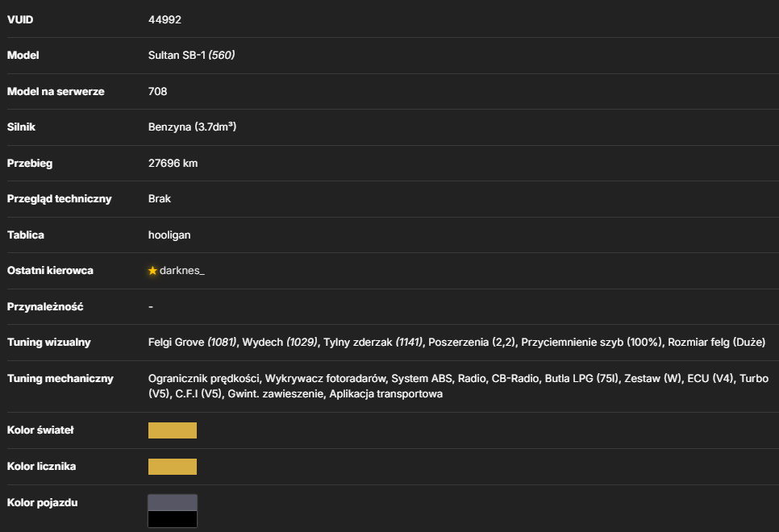This screenshot has height=532, width=779.
Task: Click Zestaw (W) entry
Action: click(x=653, y=379)
